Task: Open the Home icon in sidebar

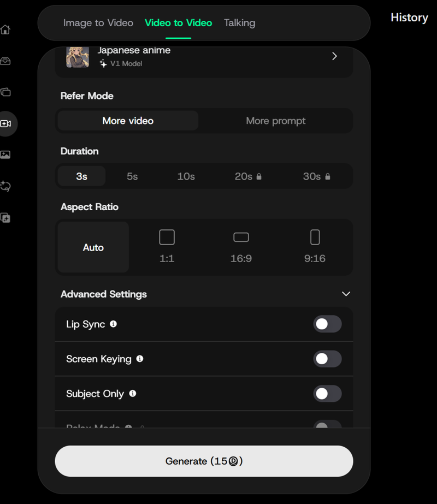Action: [x=5, y=29]
